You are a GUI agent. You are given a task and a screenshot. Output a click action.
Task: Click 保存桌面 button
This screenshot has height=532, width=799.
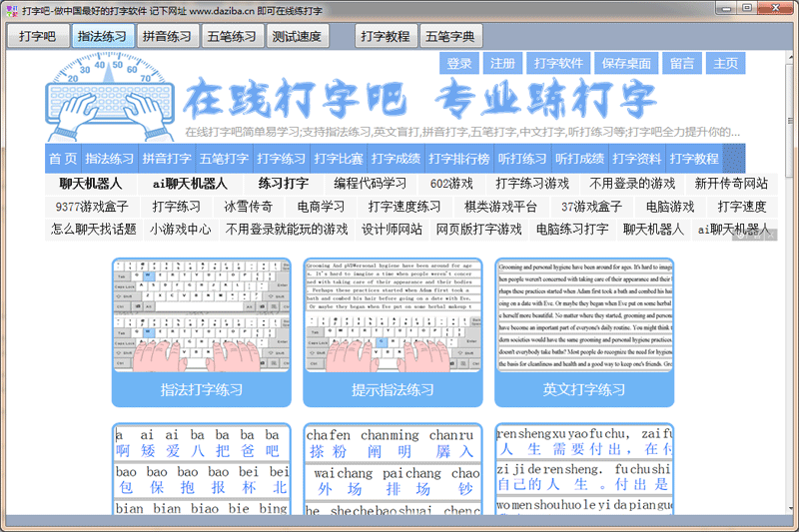pyautogui.click(x=626, y=63)
